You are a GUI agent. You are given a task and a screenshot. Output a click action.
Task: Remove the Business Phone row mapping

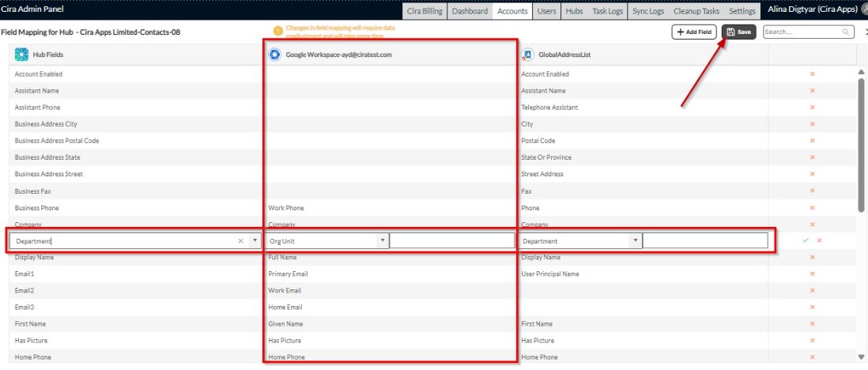[812, 208]
